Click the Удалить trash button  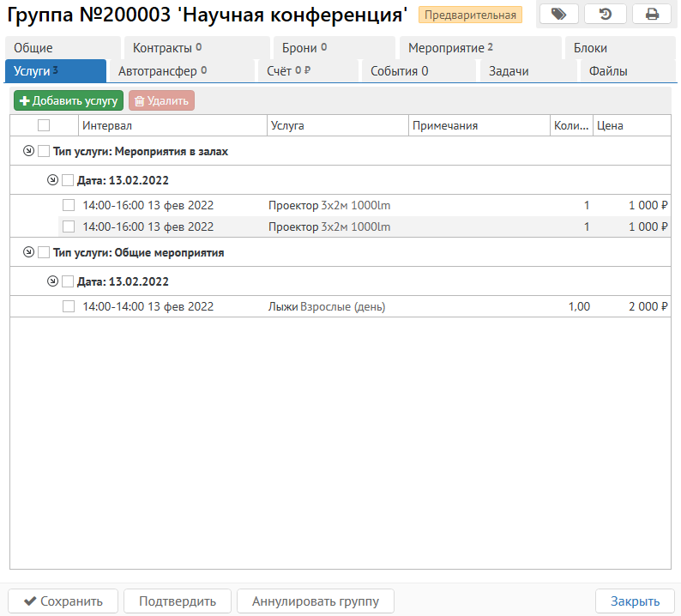coord(161,101)
